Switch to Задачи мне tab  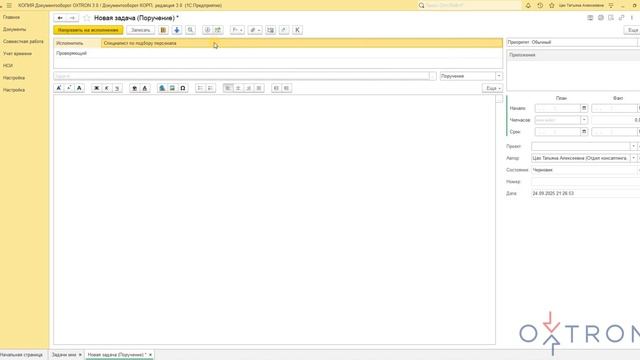(64, 355)
